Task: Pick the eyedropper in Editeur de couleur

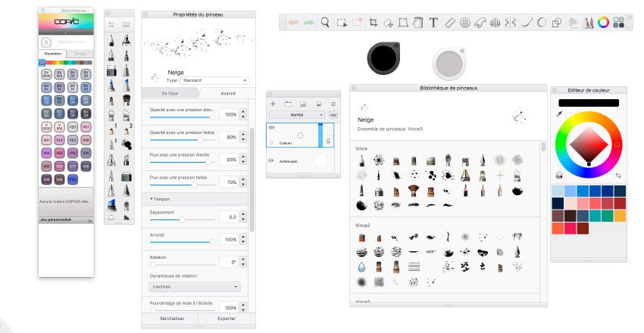Action: (559, 114)
